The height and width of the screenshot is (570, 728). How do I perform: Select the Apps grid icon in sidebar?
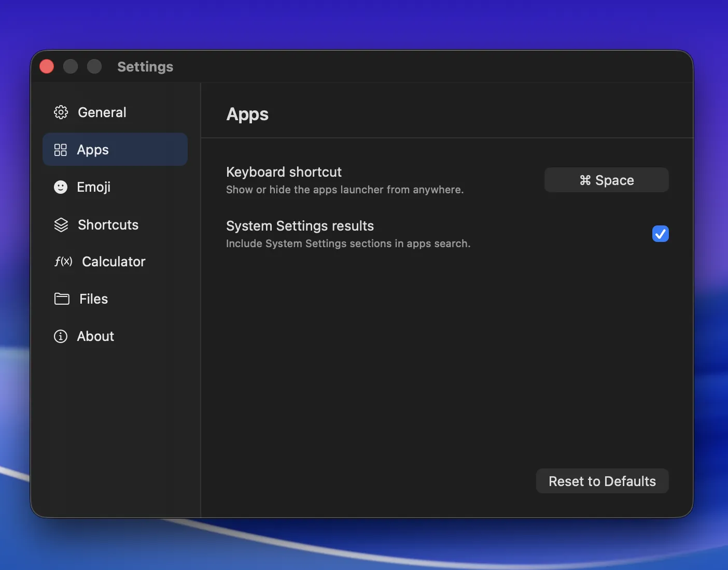pyautogui.click(x=61, y=150)
